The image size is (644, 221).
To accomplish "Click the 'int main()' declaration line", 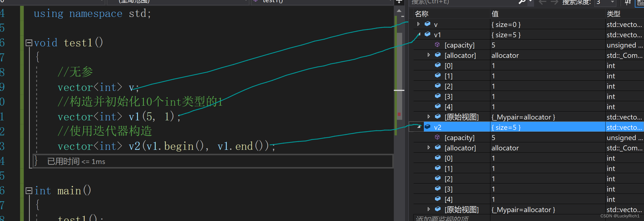I will click(63, 191).
